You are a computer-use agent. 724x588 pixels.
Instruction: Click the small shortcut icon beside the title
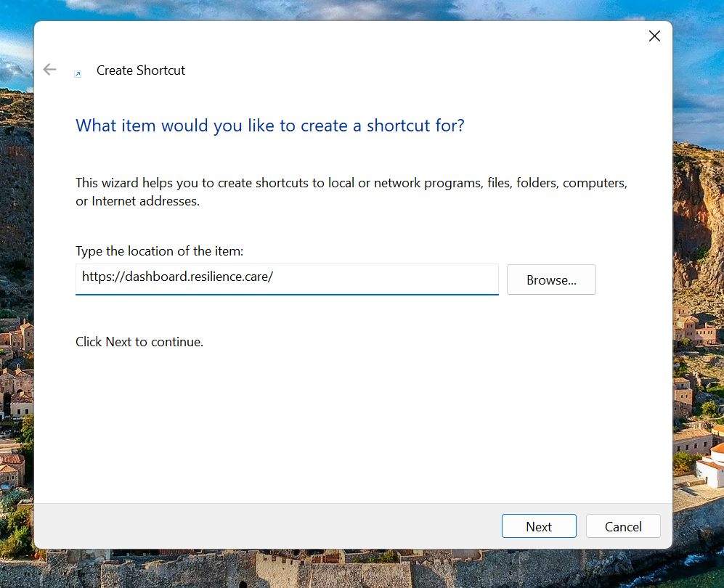click(x=78, y=73)
